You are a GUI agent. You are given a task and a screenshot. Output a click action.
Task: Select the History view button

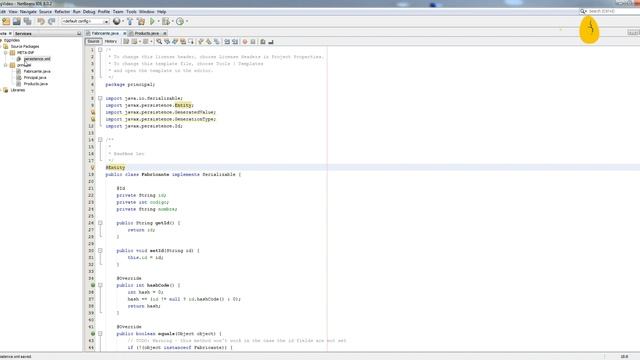(111, 41)
